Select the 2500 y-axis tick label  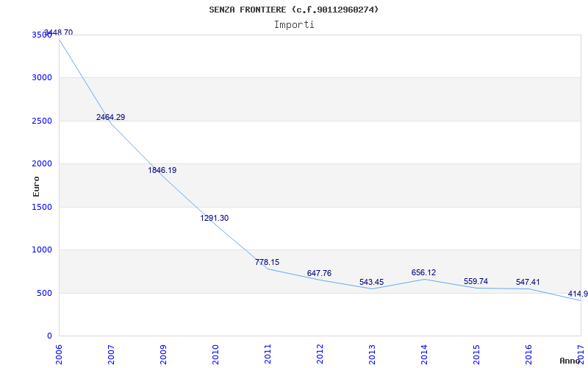43,121
